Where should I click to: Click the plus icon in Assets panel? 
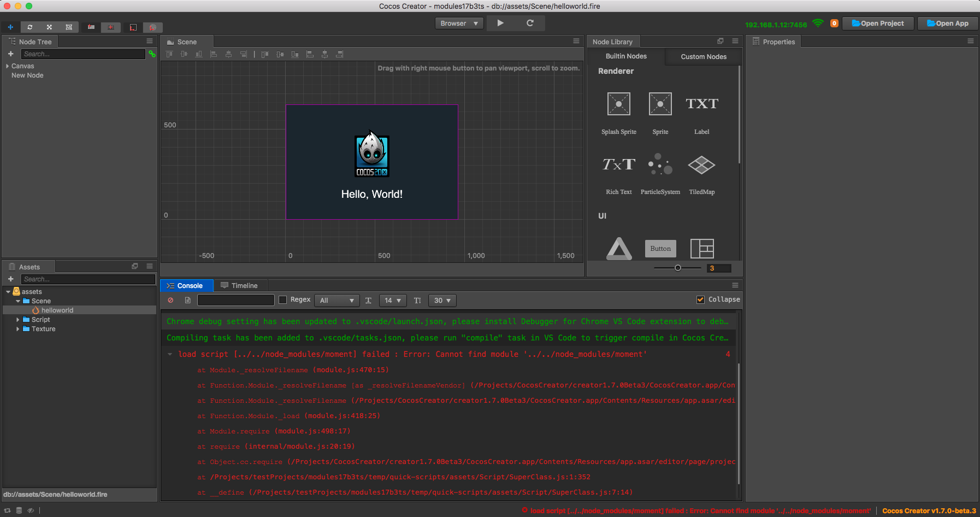[x=10, y=279]
